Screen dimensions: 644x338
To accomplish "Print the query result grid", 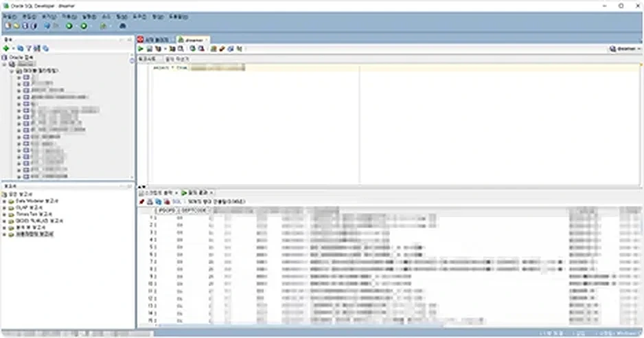I will click(x=150, y=202).
